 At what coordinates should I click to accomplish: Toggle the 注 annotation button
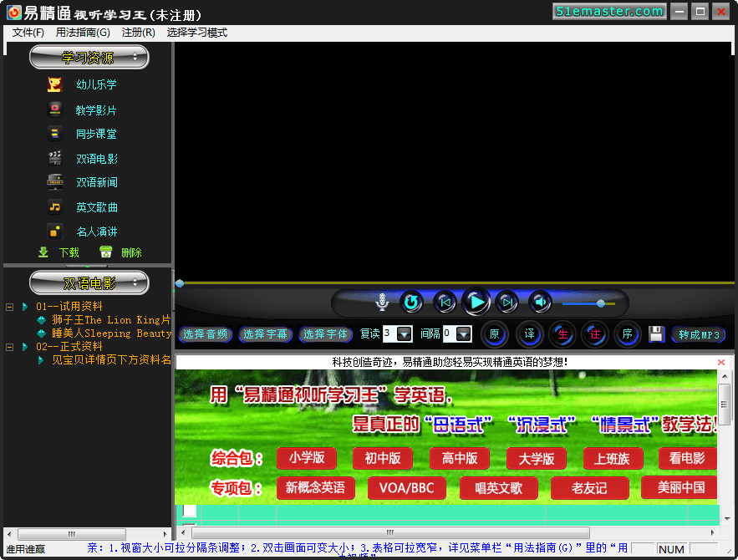pos(595,334)
